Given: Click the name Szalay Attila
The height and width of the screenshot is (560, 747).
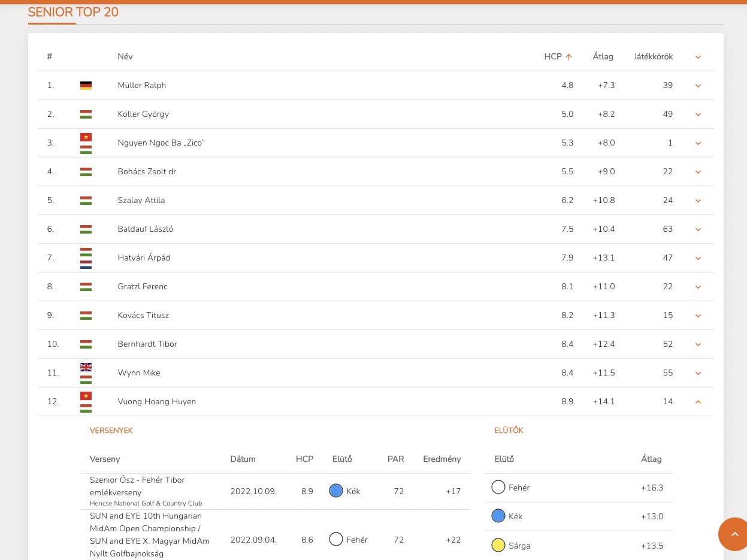Looking at the screenshot, I should coord(141,201).
